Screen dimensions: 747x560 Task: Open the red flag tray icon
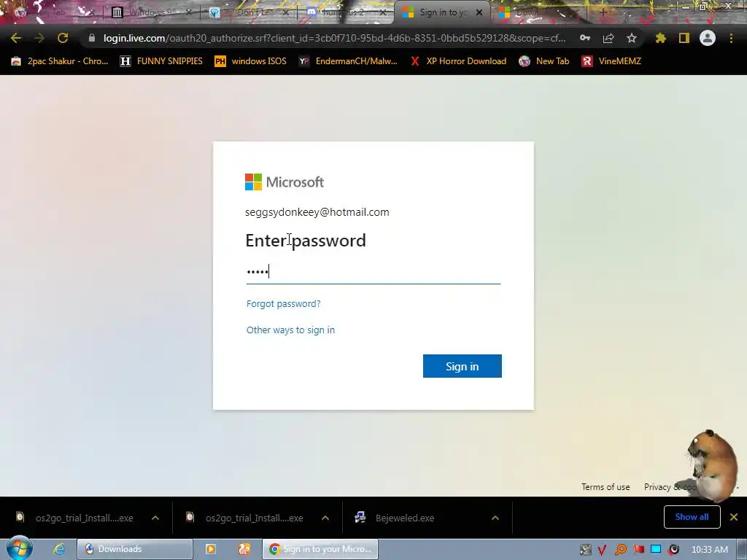pos(638,550)
